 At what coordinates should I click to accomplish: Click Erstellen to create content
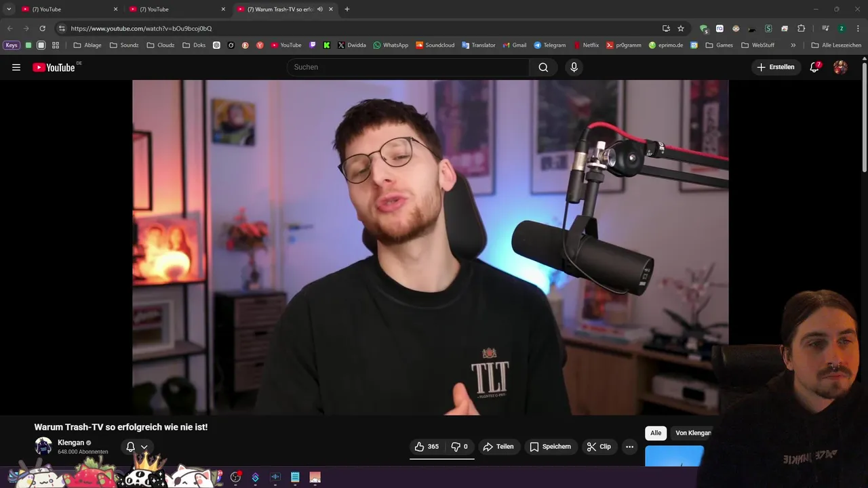pos(776,67)
